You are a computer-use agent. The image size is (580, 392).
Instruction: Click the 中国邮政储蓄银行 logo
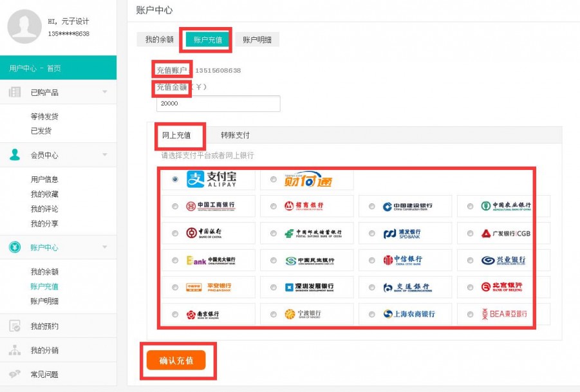[x=313, y=234]
